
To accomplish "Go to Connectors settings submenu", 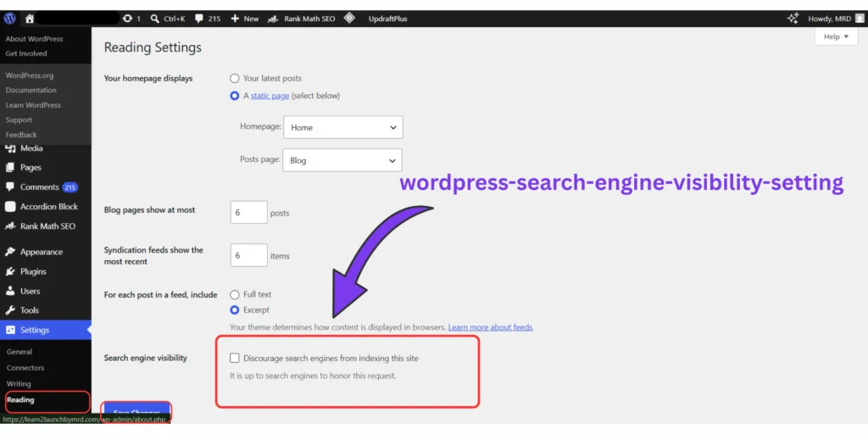I will [25, 368].
